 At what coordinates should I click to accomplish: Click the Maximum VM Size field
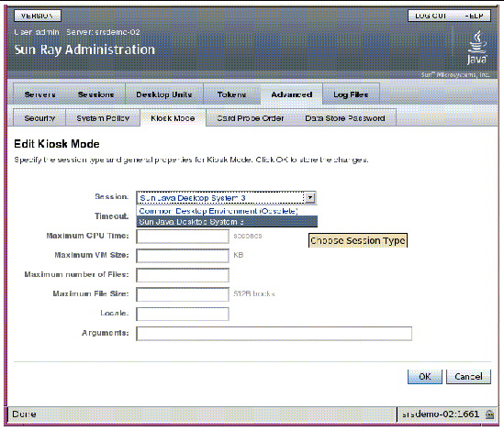[183, 256]
